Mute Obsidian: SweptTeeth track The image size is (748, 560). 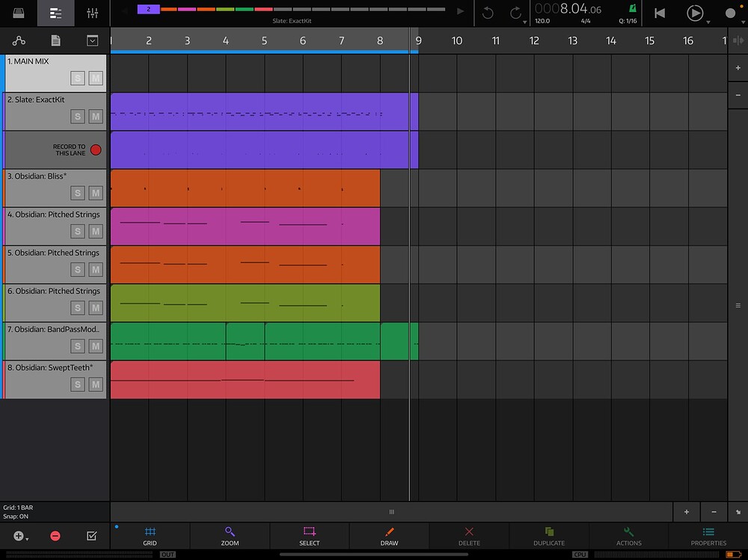pos(96,384)
